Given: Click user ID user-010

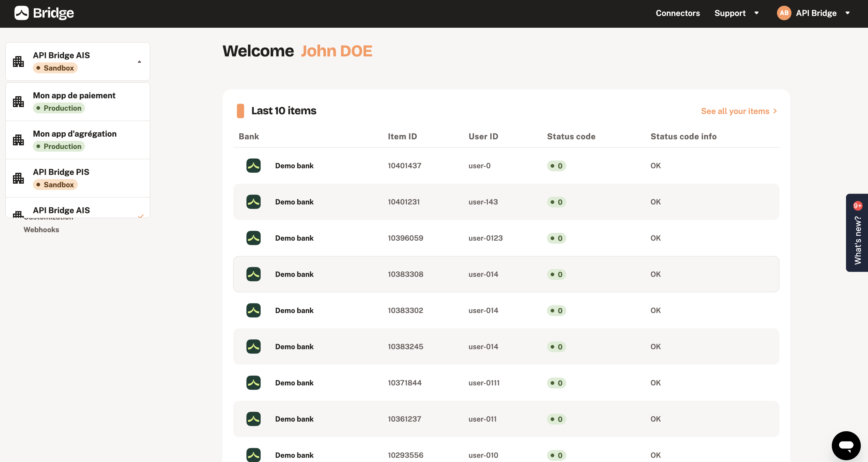Looking at the screenshot, I should pos(483,455).
